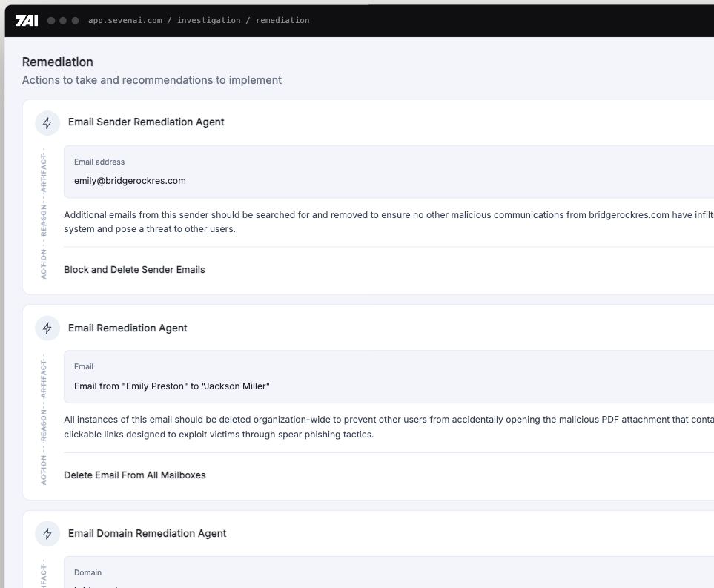Click 'app.sevenai.com' in address bar
This screenshot has width=714, height=588.
click(x=125, y=21)
